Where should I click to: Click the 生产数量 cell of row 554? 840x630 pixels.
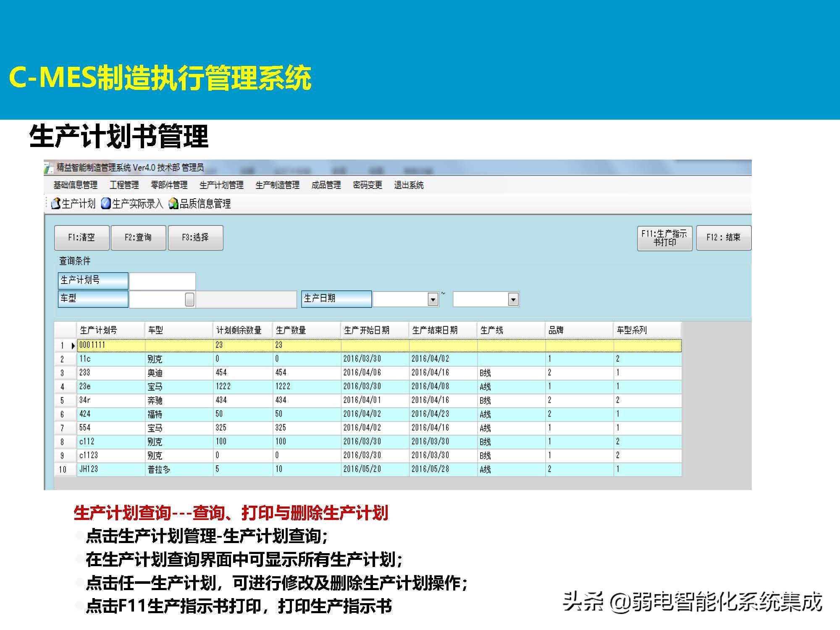[x=307, y=428]
